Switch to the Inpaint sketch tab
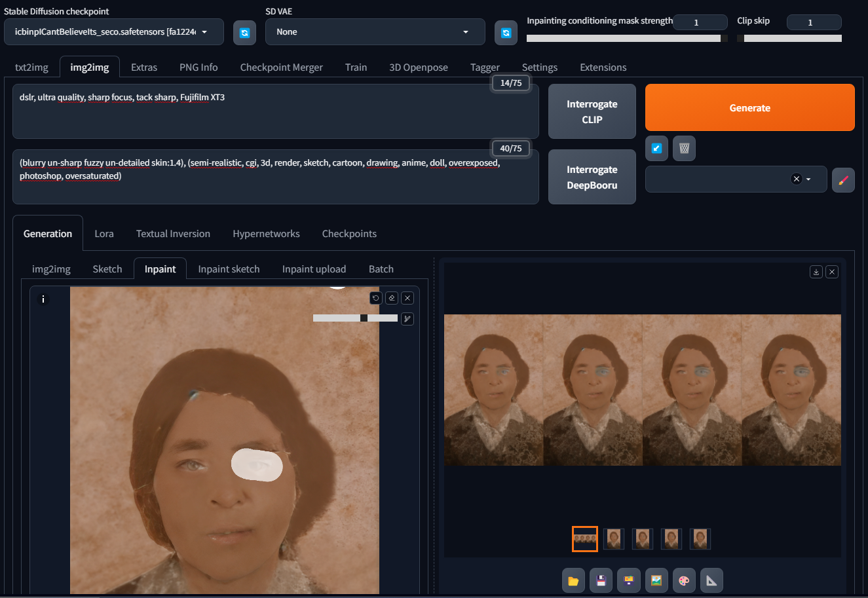868x598 pixels. point(229,269)
